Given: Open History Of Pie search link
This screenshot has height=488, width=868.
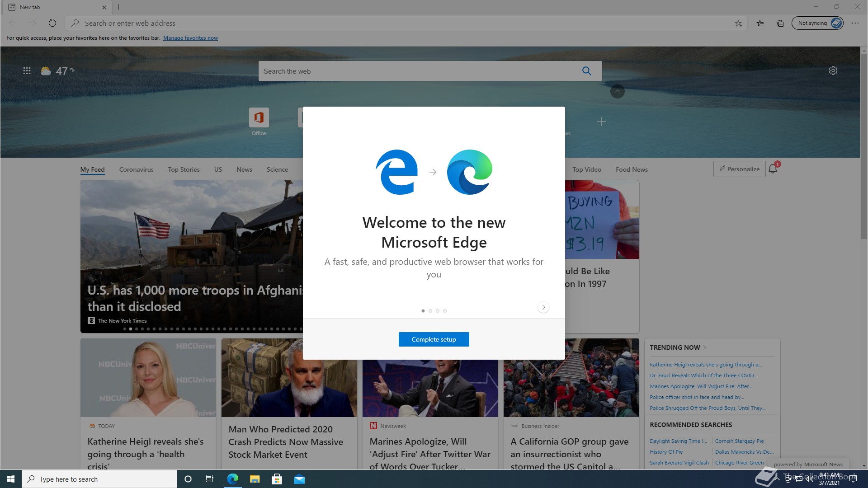Looking at the screenshot, I should tap(666, 452).
